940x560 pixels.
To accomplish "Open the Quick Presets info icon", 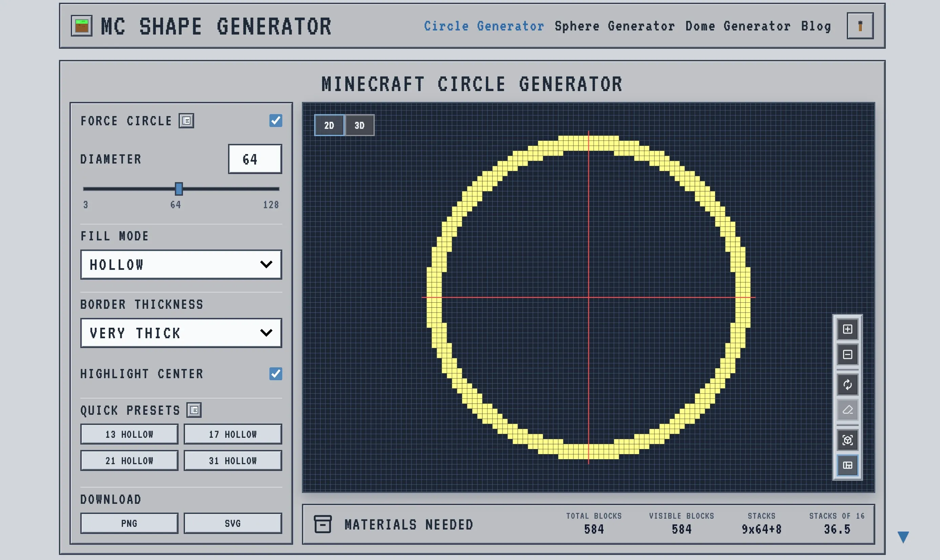I will coord(194,410).
